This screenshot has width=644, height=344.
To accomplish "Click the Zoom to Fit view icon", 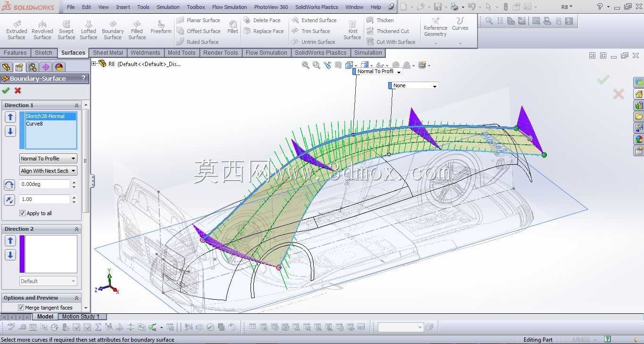I will tap(306, 65).
